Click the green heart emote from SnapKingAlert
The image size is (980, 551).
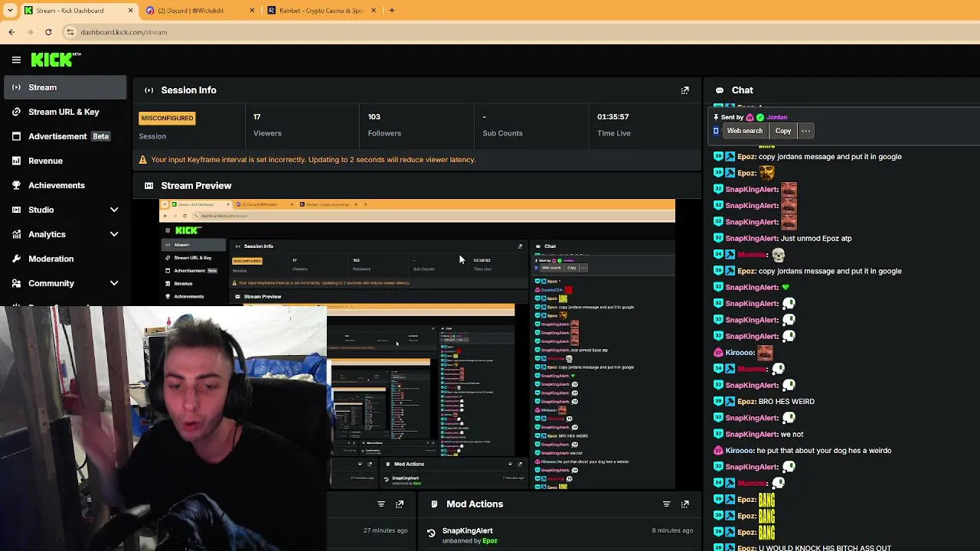(x=786, y=288)
